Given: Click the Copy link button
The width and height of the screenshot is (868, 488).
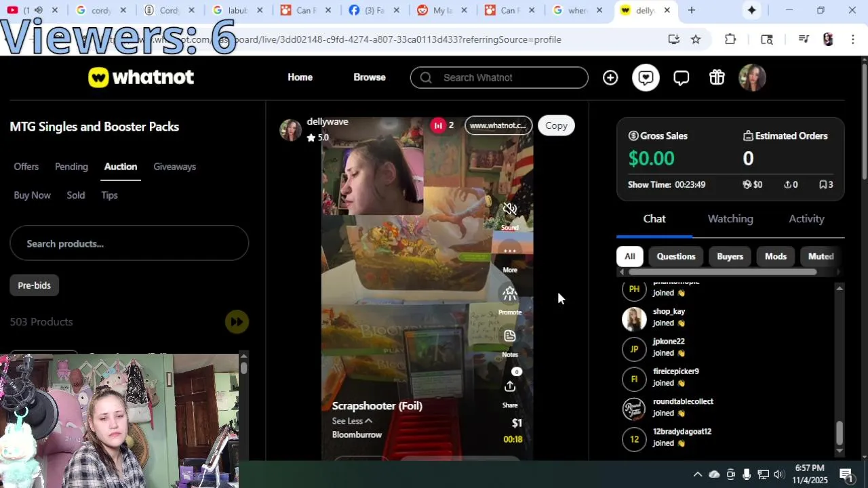Looking at the screenshot, I should 556,125.
